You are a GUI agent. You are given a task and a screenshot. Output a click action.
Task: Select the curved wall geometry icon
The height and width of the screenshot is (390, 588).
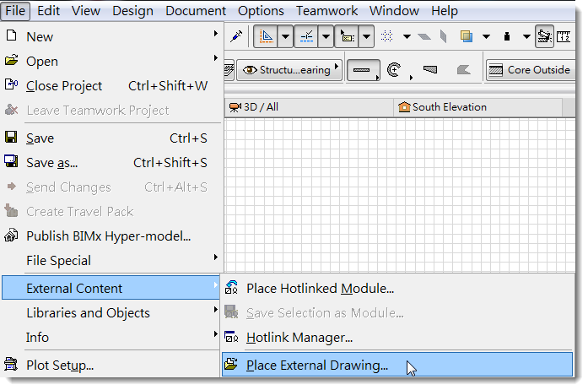[x=394, y=70]
